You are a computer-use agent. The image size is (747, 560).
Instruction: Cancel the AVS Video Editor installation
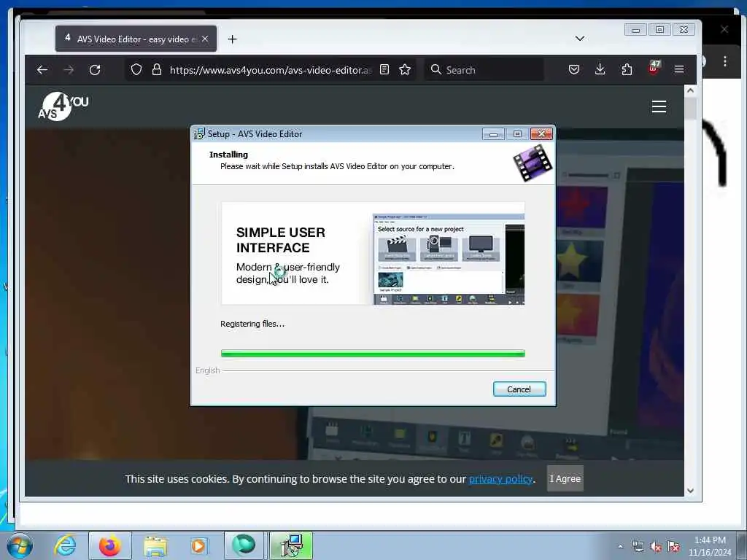(519, 389)
